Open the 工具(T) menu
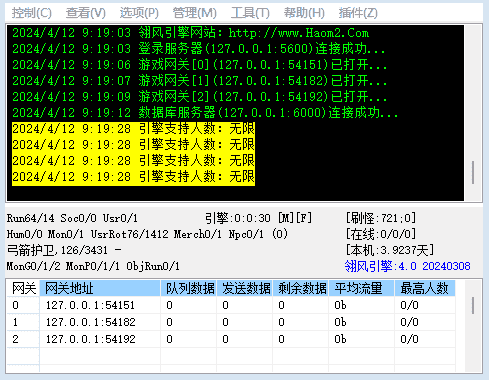Viewport: 489px width, 380px height. 250,13
